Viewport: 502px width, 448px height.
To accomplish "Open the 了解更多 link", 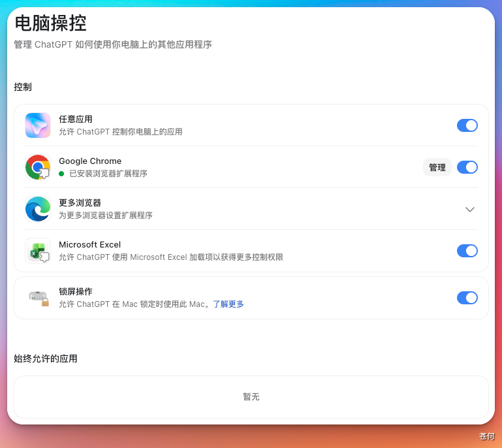I will pos(228,304).
